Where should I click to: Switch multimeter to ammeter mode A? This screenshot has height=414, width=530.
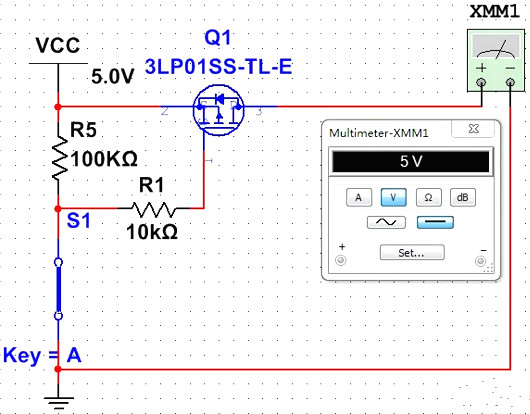tap(359, 197)
